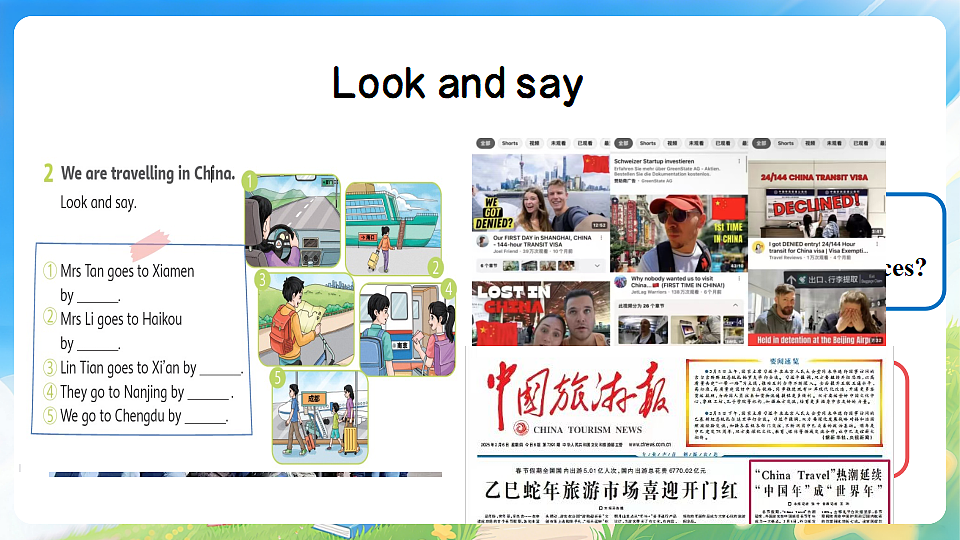Open the 'LOST IN CHINA' video thumbnail
This screenshot has width=960, height=540.
tap(541, 313)
